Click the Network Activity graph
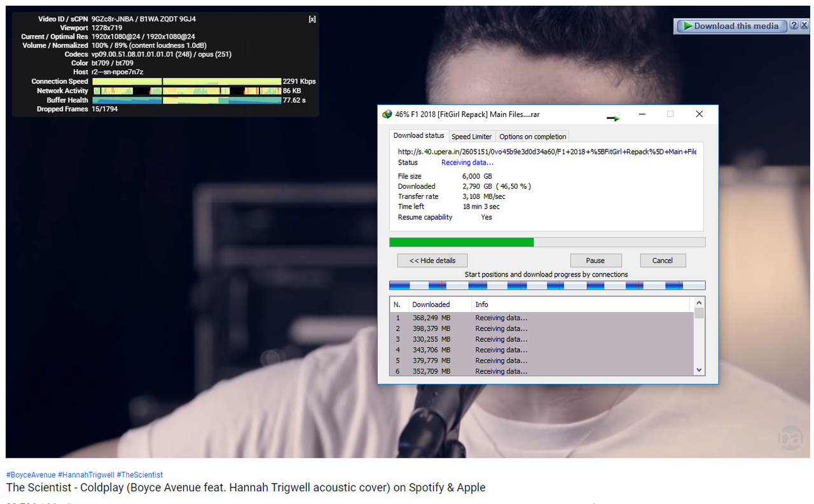814x504 pixels. (x=186, y=91)
